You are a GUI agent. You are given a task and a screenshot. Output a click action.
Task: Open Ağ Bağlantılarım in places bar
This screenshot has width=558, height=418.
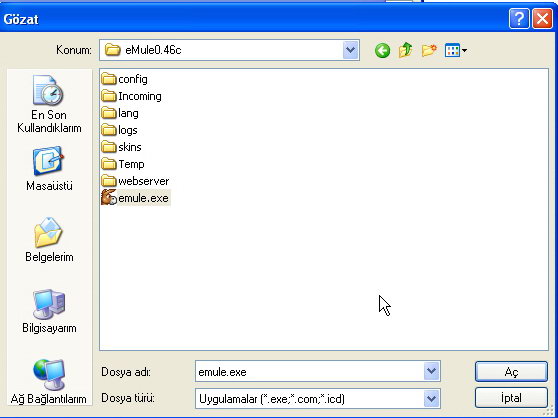pos(48,382)
